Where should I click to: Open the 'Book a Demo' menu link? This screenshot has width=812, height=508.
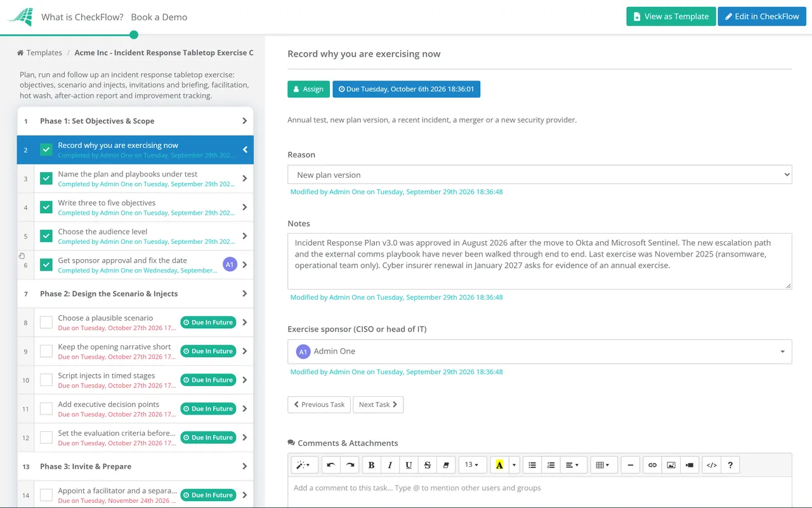(159, 17)
